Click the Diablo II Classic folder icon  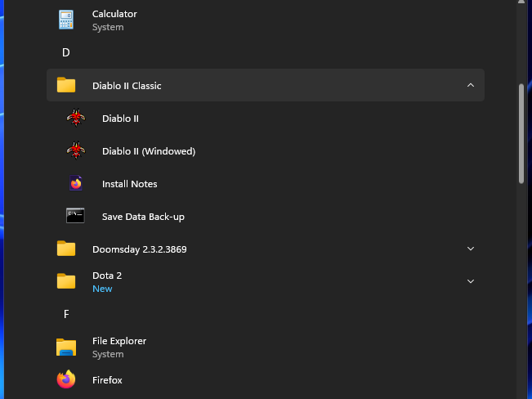click(66, 85)
